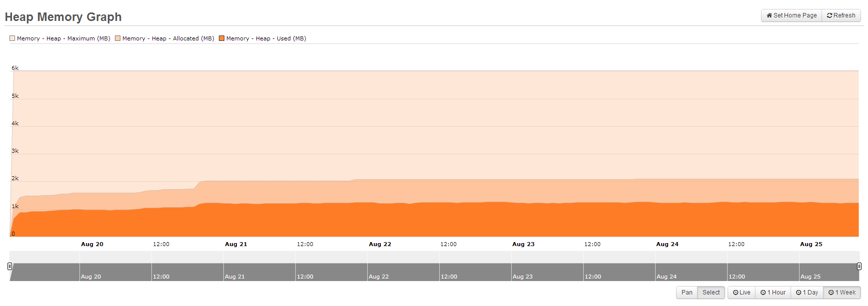Toggle Memory - Heap - Used (MB) series
The width and height of the screenshot is (868, 306).
(x=221, y=38)
